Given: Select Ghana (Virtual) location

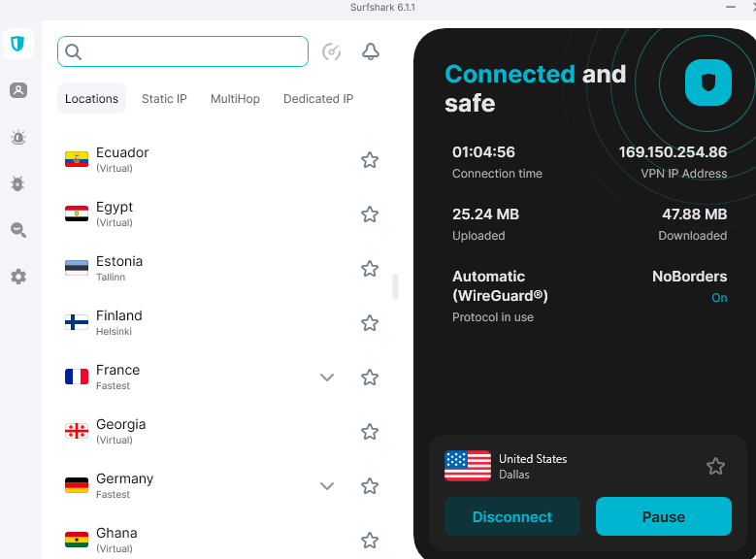Looking at the screenshot, I should (222, 541).
